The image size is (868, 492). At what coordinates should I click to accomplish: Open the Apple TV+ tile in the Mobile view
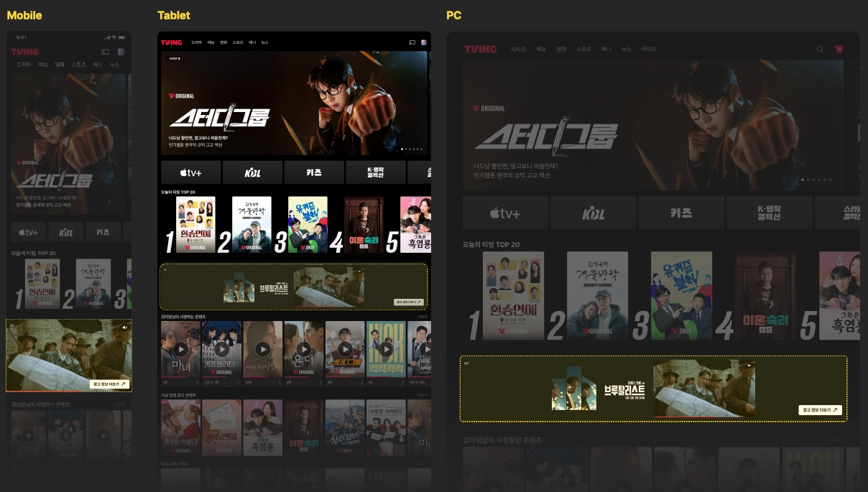tap(29, 233)
